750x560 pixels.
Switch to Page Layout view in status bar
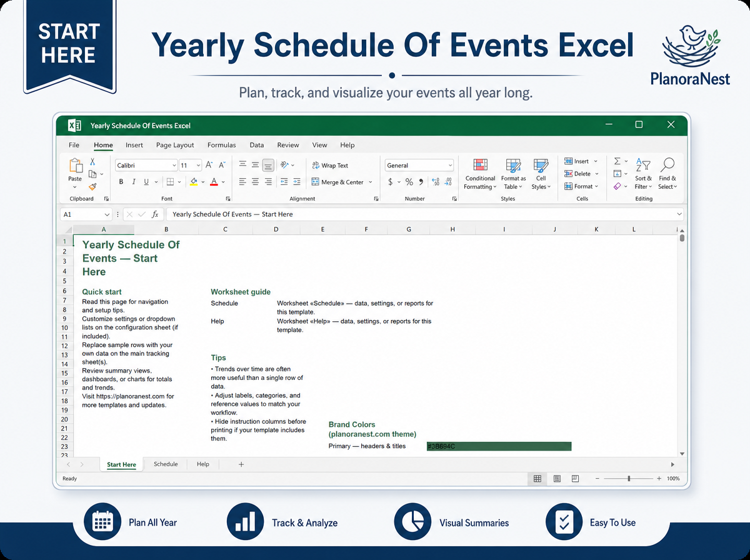(557, 479)
